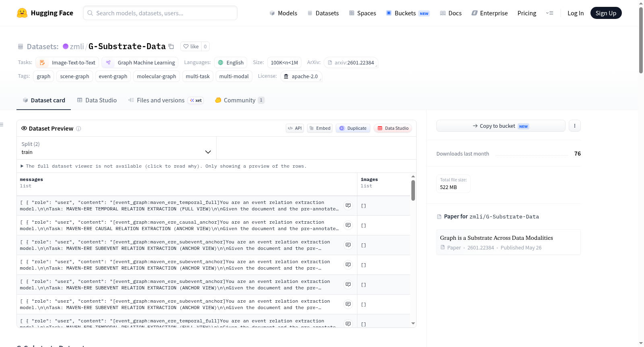The height and width of the screenshot is (347, 644).
Task: Open paper Graph is a Substrate Across Data Modalities
Action: coord(508,242)
